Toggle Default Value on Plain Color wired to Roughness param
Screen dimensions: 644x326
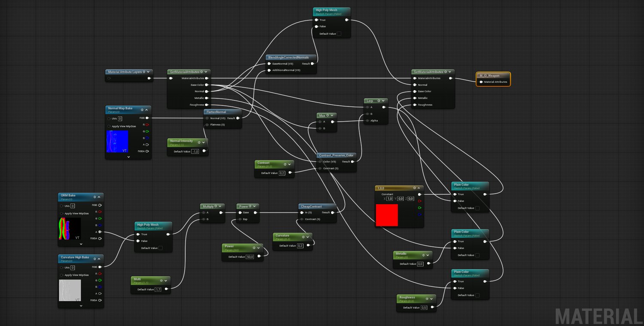pyautogui.click(x=477, y=295)
